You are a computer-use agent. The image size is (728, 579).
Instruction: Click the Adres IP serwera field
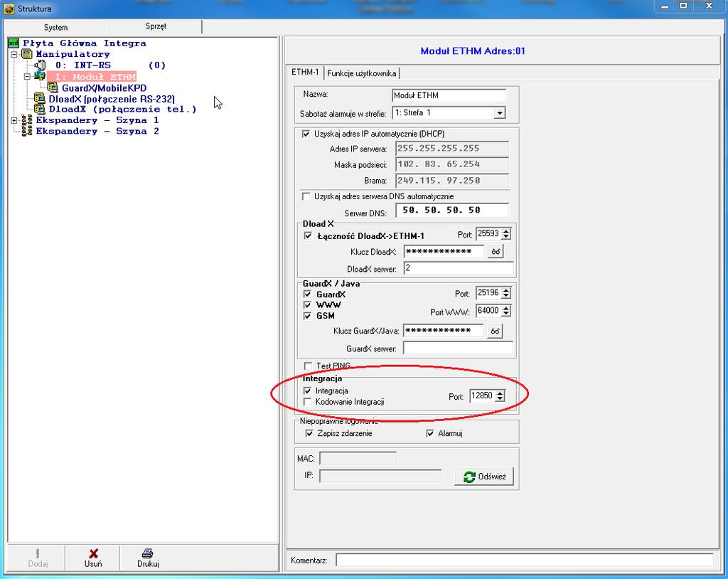pos(451,149)
